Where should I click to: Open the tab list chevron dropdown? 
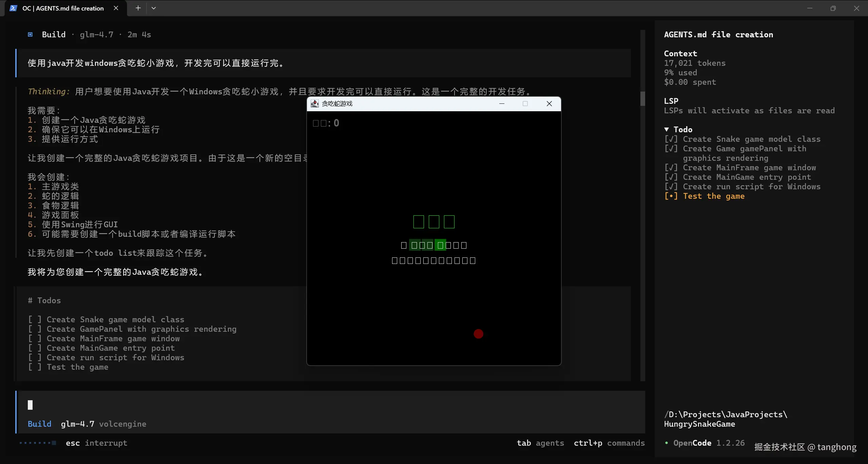tap(154, 8)
